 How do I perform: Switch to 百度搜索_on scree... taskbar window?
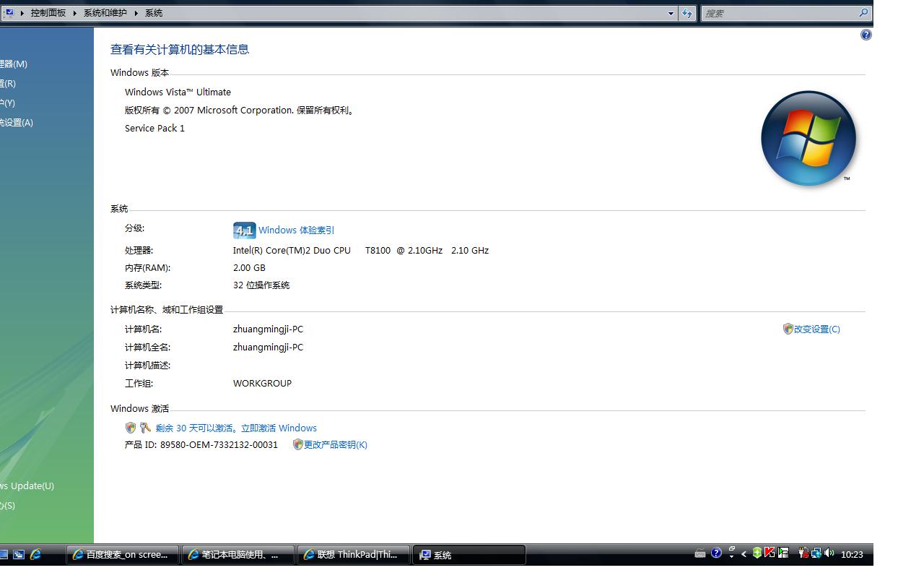[x=123, y=554]
